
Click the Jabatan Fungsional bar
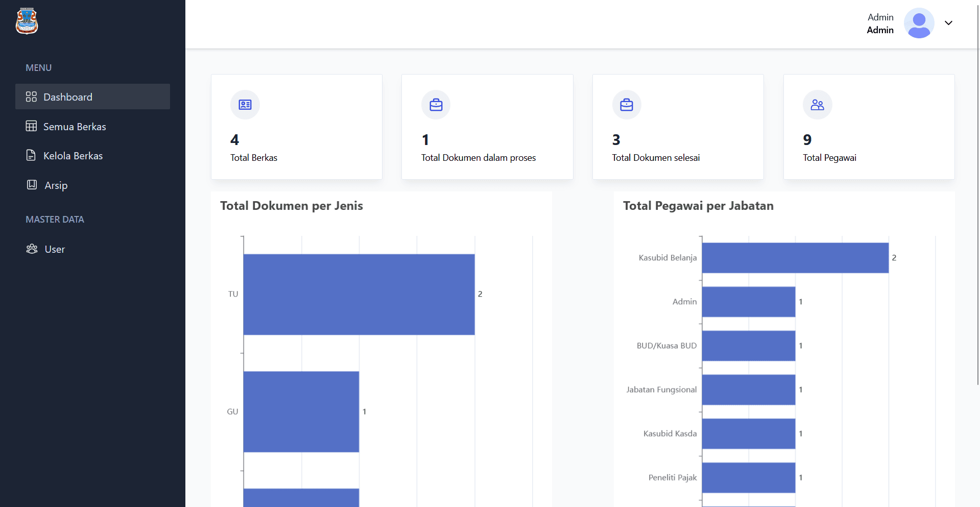pyautogui.click(x=749, y=390)
